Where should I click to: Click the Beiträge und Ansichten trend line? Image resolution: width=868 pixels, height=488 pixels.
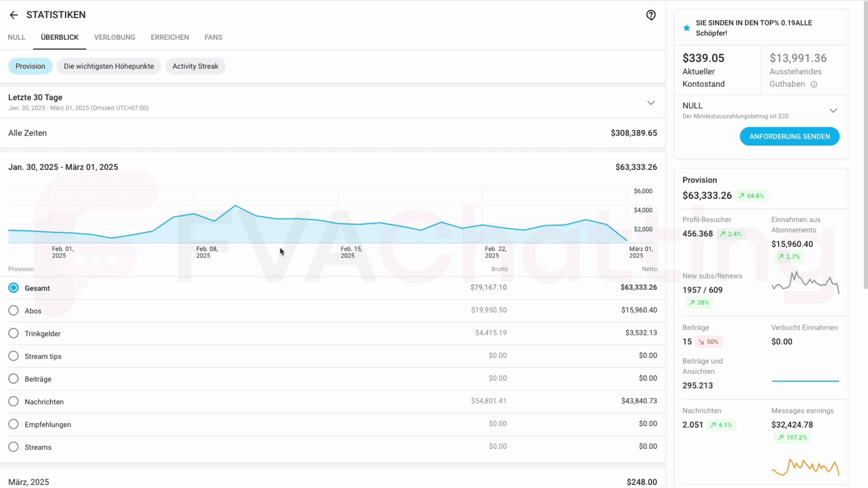(x=805, y=381)
